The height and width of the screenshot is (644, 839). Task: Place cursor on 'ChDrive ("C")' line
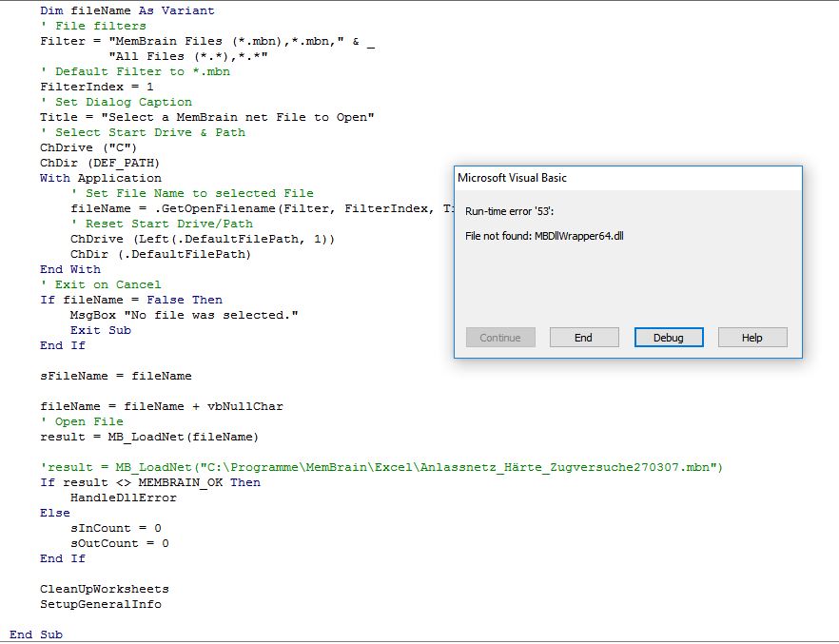tap(88, 147)
